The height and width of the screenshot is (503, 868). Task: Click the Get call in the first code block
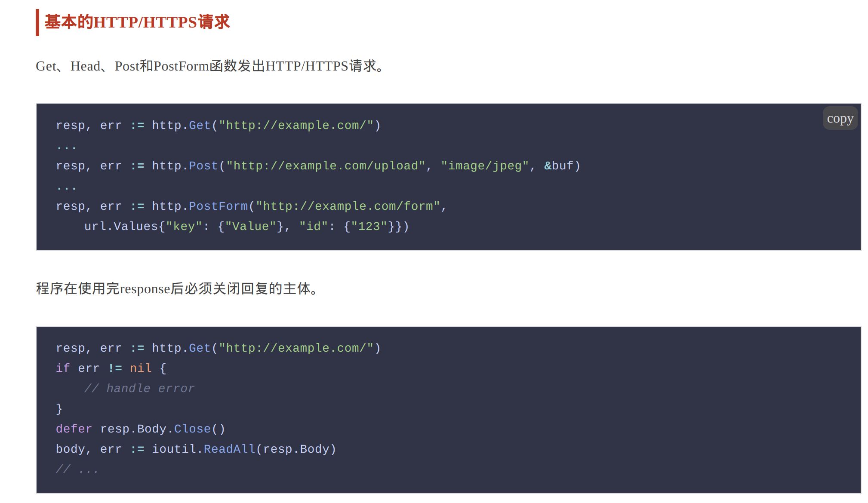pyautogui.click(x=200, y=126)
